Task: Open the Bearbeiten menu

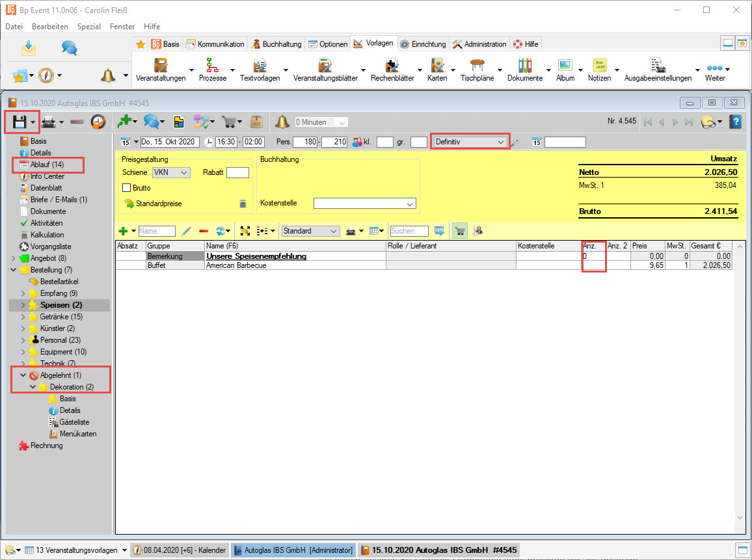Action: [x=50, y=27]
